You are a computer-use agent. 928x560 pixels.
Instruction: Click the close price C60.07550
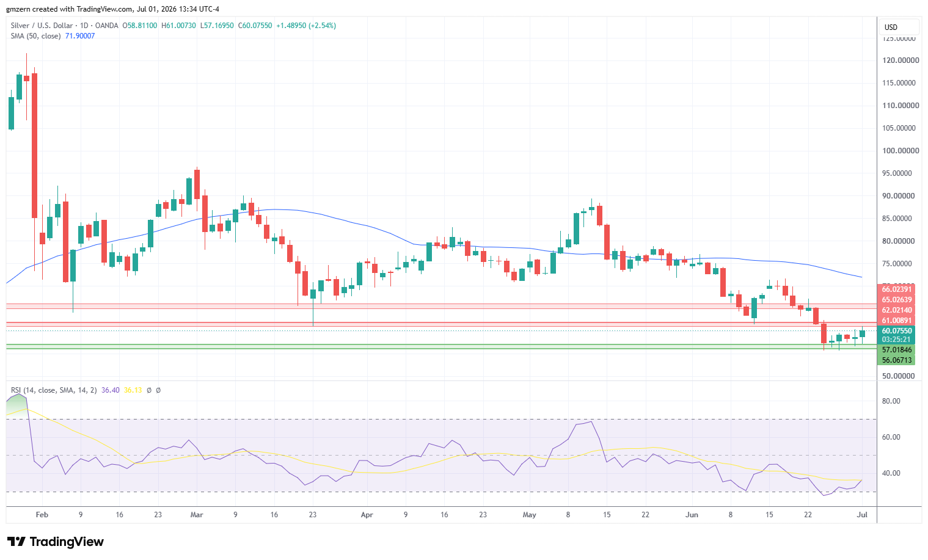255,26
